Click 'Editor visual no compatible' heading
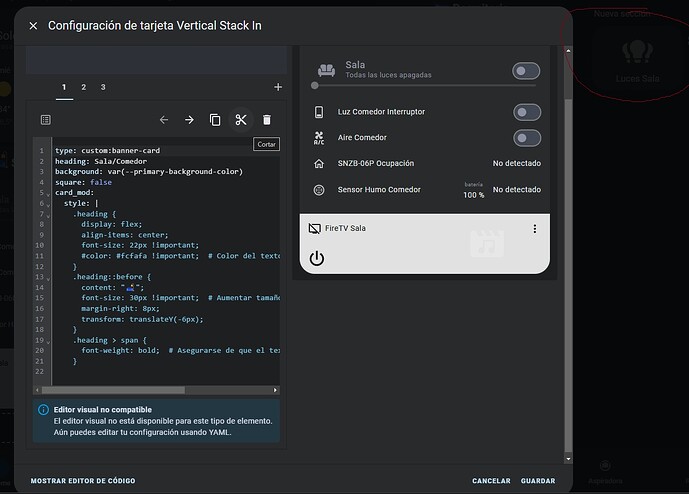The image size is (689, 494). [x=103, y=410]
